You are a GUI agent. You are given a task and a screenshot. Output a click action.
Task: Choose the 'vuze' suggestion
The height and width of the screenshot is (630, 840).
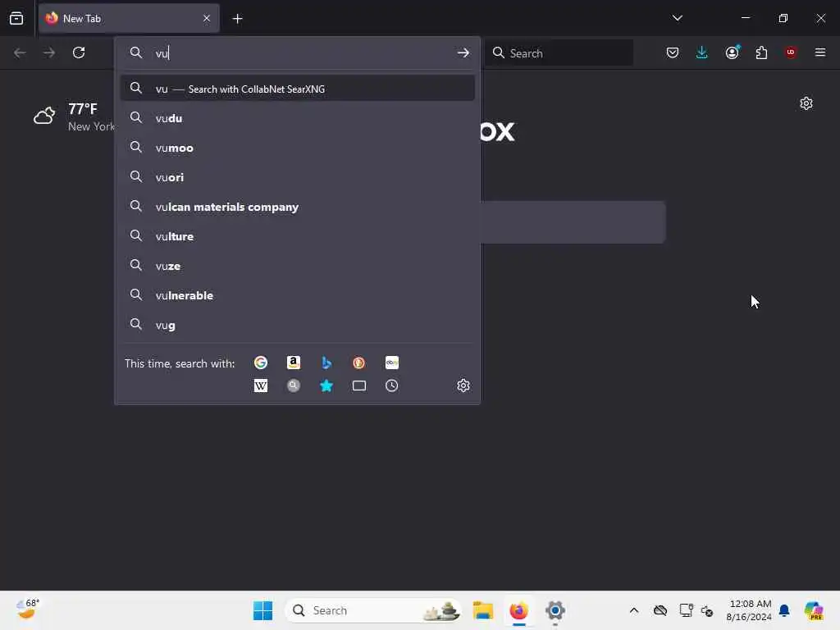point(297,266)
